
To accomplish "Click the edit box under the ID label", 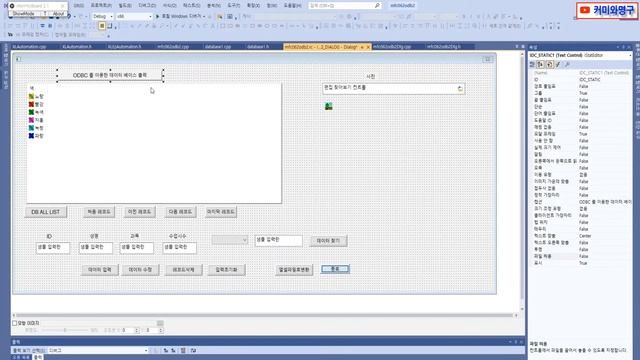I will [53, 247].
